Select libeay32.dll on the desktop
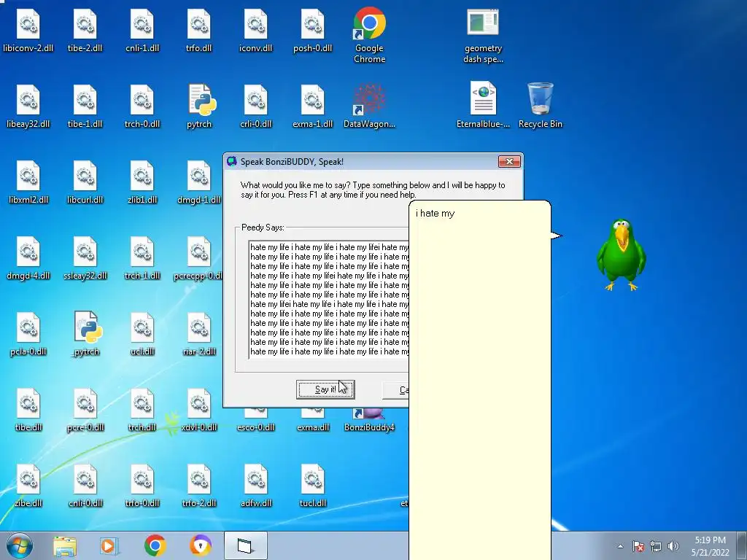The image size is (747, 560). (28, 106)
